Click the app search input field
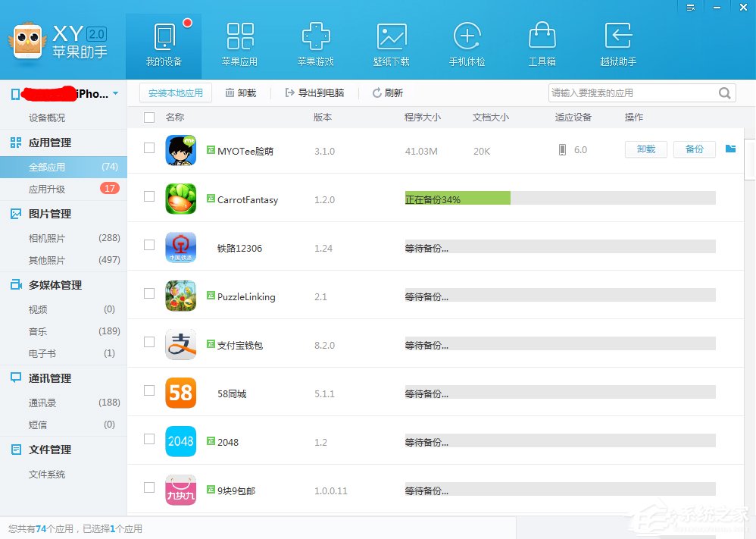The height and width of the screenshot is (539, 756). click(x=636, y=92)
